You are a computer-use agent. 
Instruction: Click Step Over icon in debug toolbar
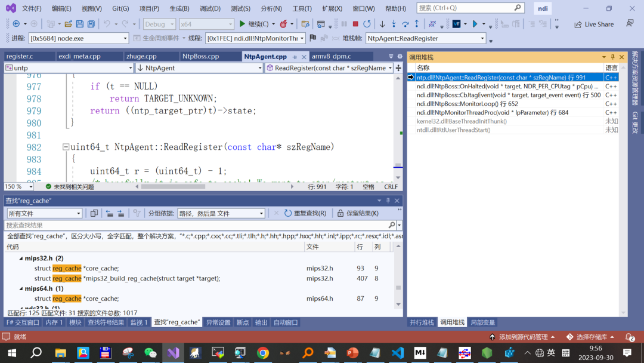click(405, 24)
